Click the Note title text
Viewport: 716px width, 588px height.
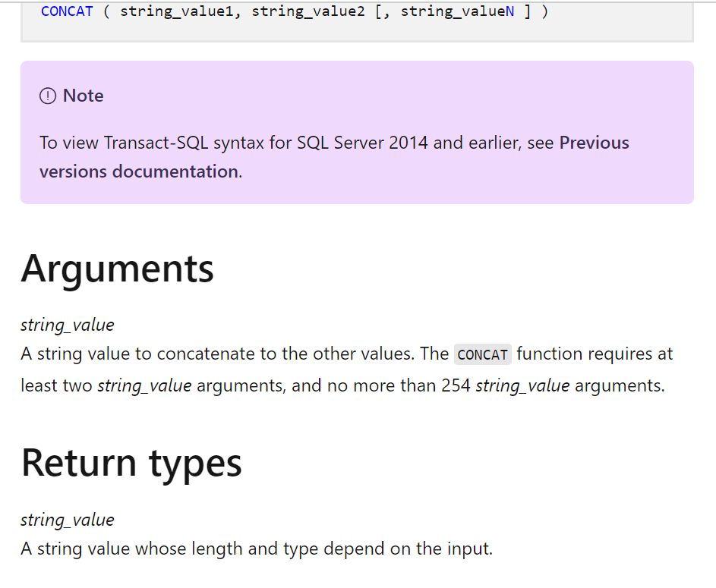tap(83, 96)
